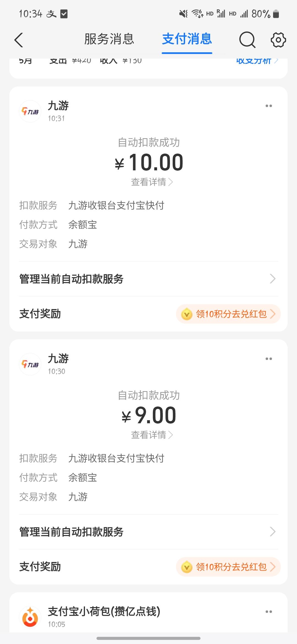The image size is (297, 644).
Task: Expand 管理当前自动扣款服务 for ¥9.00 payment
Action: click(x=148, y=532)
